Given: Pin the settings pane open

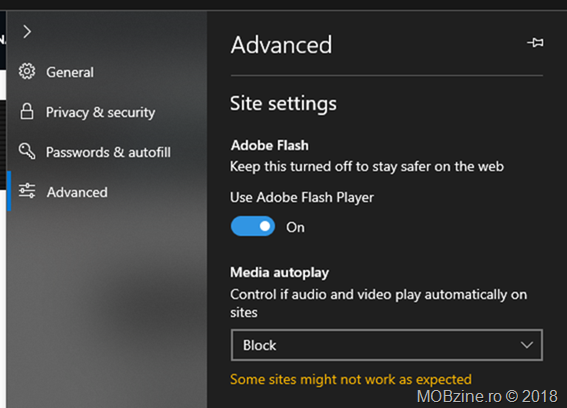Looking at the screenshot, I should point(535,43).
